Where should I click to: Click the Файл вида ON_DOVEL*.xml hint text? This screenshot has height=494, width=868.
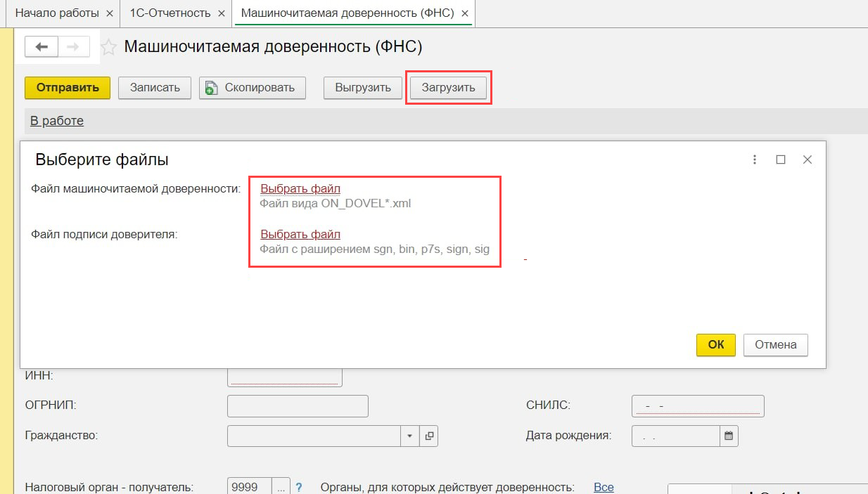tap(335, 204)
